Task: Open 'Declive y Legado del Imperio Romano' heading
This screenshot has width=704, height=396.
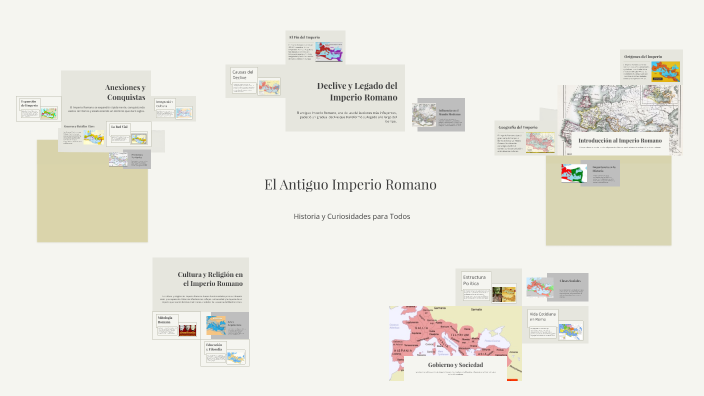Action: coord(357,92)
